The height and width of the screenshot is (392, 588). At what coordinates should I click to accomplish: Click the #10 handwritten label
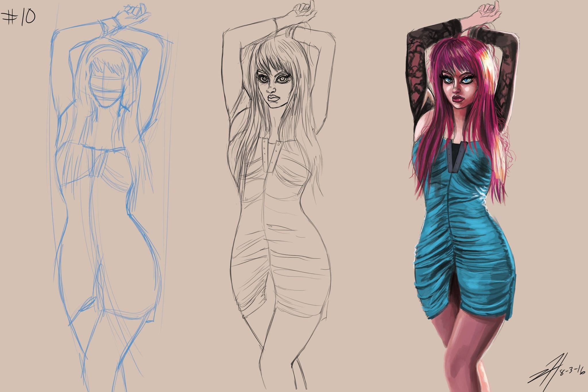(x=18, y=17)
